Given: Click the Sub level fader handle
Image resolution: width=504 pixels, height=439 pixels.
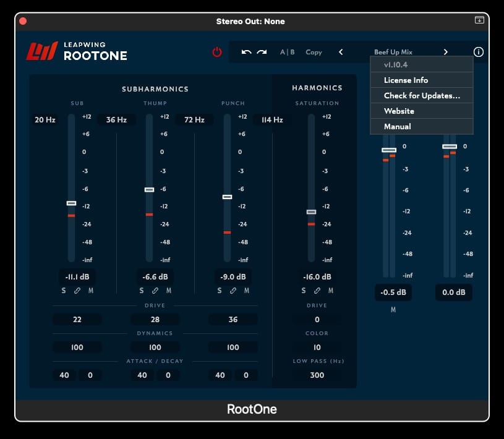Looking at the screenshot, I should [71, 203].
